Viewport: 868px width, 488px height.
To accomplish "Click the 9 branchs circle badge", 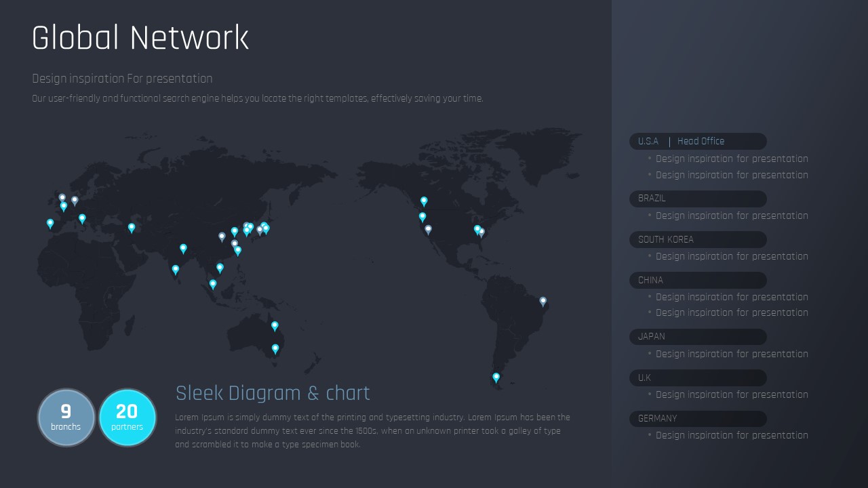I will pyautogui.click(x=66, y=418).
